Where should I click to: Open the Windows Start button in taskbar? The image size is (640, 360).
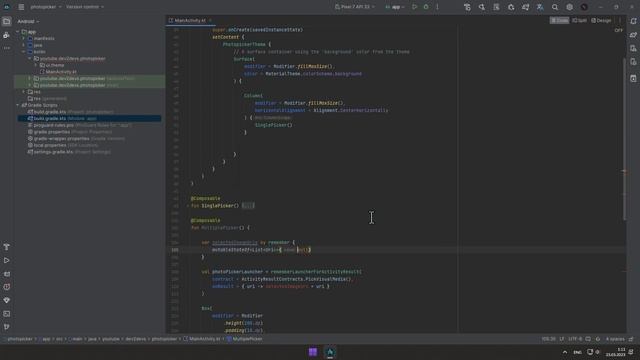point(313,352)
